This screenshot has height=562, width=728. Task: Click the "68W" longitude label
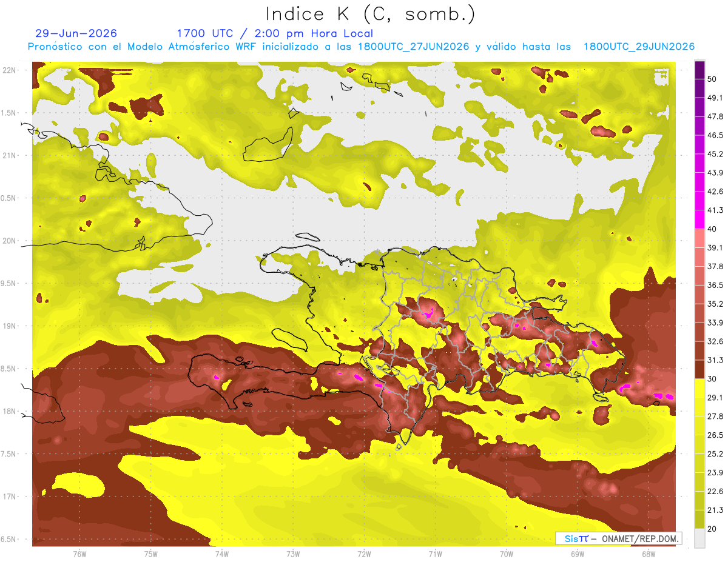point(649,554)
